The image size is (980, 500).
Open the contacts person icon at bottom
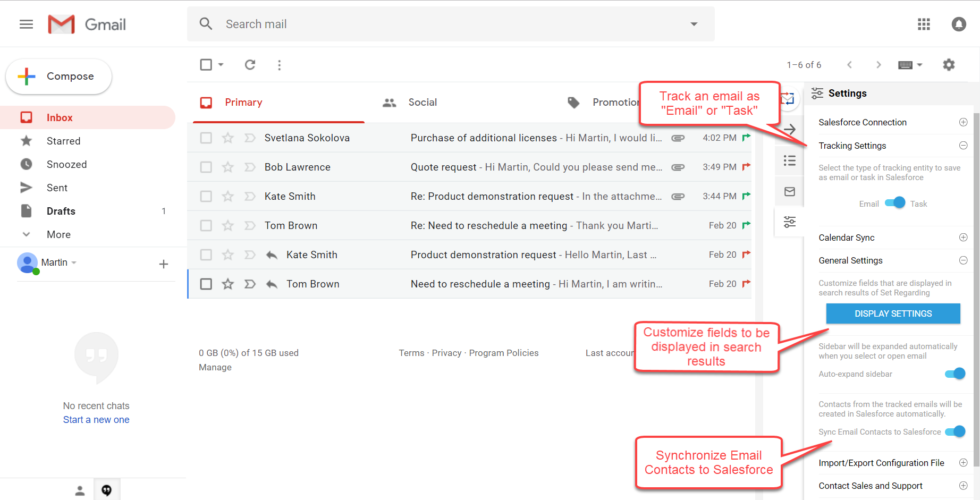click(80, 490)
